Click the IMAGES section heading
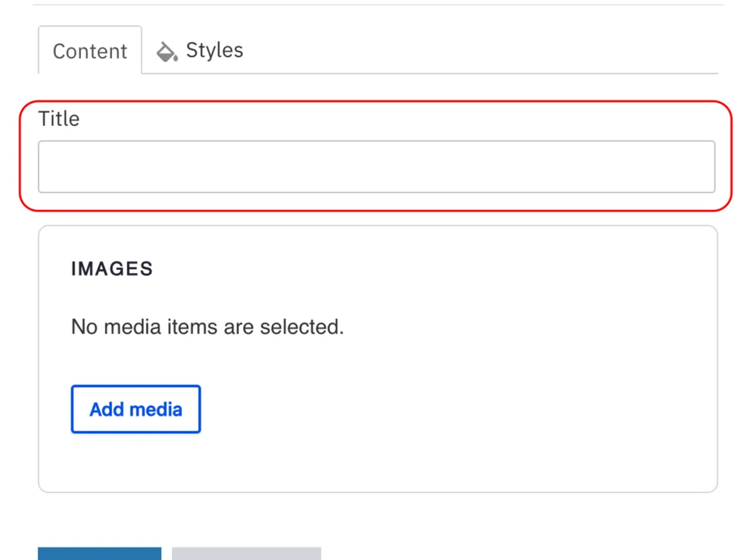This screenshot has height=560, width=747. [111, 268]
